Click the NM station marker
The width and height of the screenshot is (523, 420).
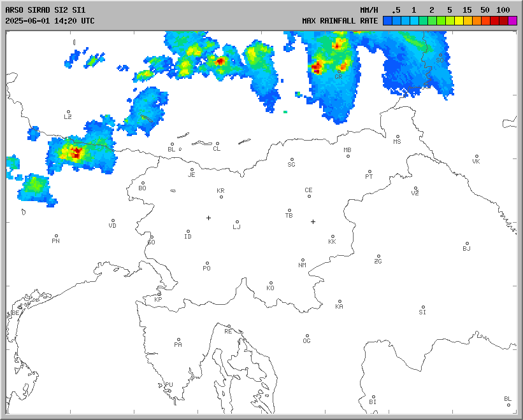[x=303, y=260]
